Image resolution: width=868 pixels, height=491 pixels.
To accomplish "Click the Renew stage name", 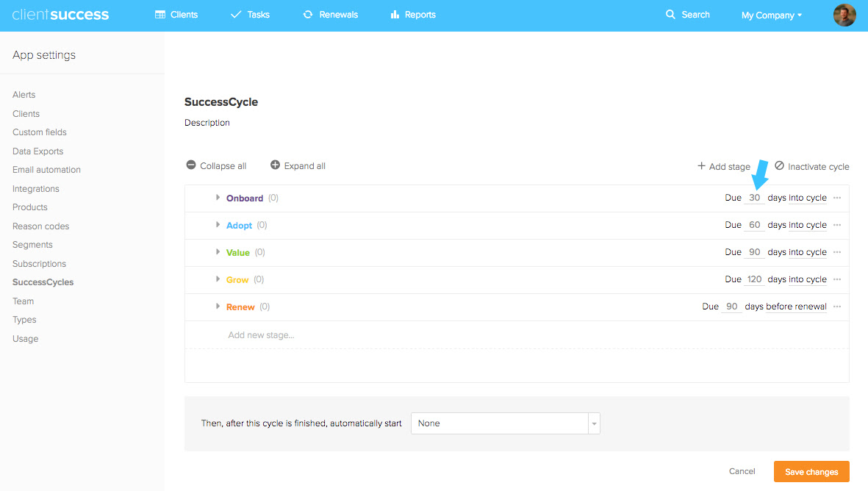I will pos(240,307).
